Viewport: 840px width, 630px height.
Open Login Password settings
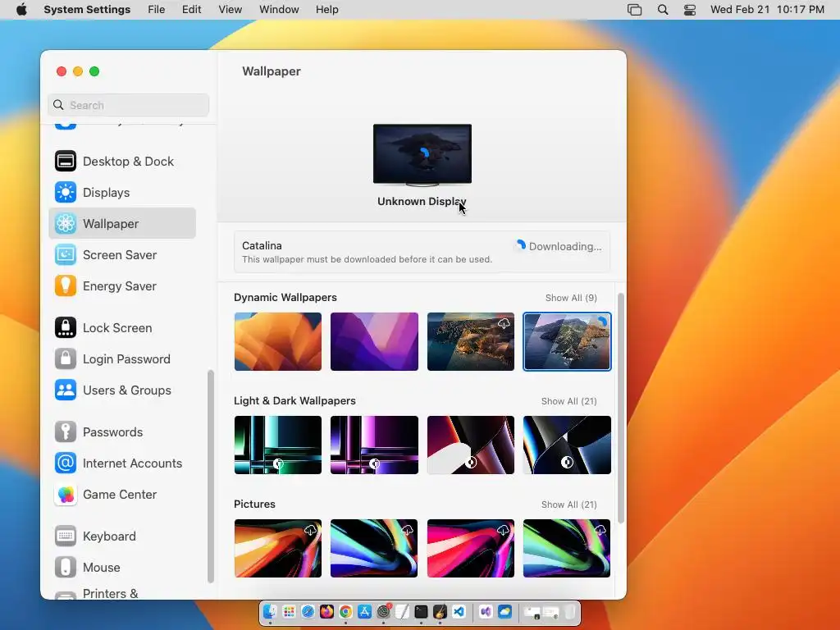coord(122,358)
